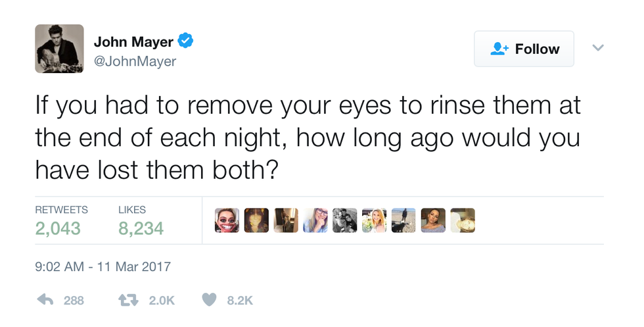Screen dimensions: 644x327
Task: Expand the tweet options chevron
Action: pyautogui.click(x=597, y=48)
